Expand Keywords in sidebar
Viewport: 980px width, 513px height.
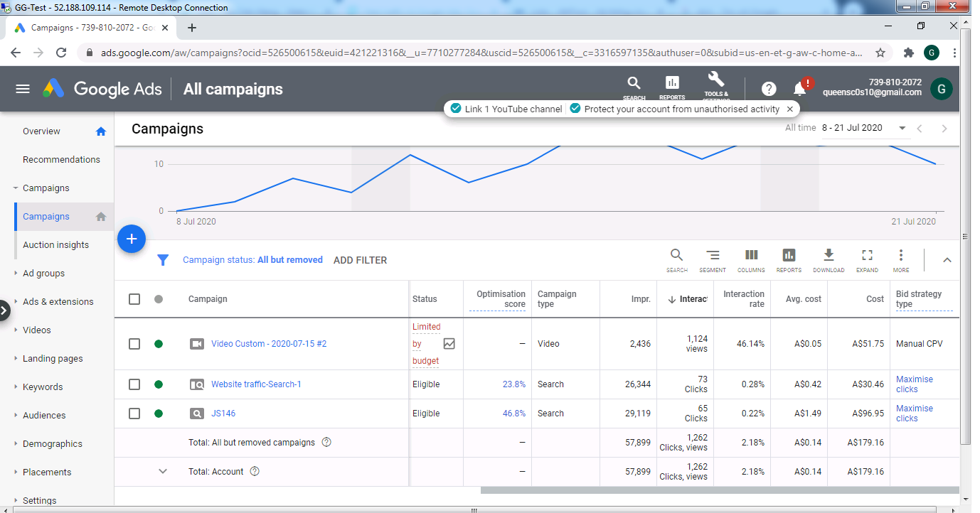[x=16, y=387]
